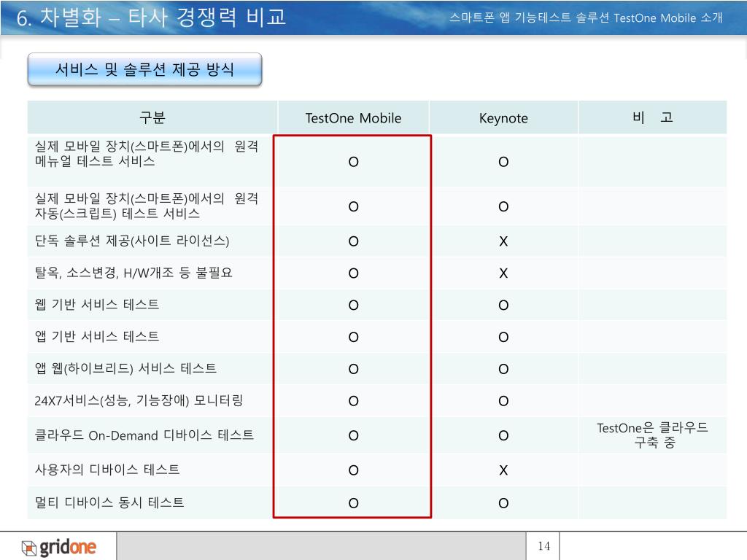747x560 pixels.
Task: Select row '클라우드 On-Demand 디바이스 테스트'
Action: [x=377, y=435]
